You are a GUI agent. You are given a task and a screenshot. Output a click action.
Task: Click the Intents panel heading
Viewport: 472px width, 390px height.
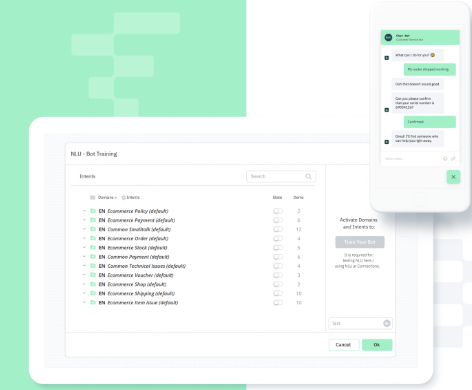(x=88, y=176)
